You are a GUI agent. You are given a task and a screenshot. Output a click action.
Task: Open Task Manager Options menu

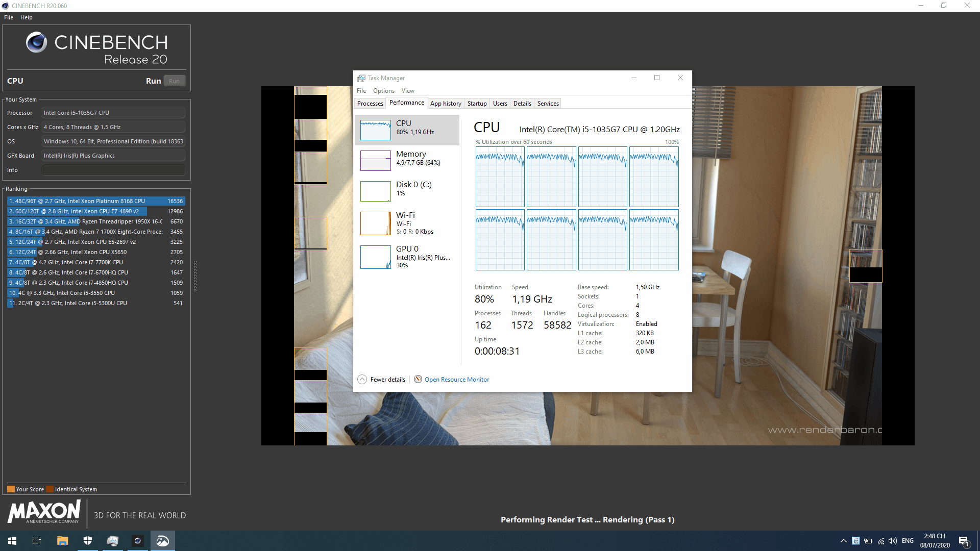[384, 91]
